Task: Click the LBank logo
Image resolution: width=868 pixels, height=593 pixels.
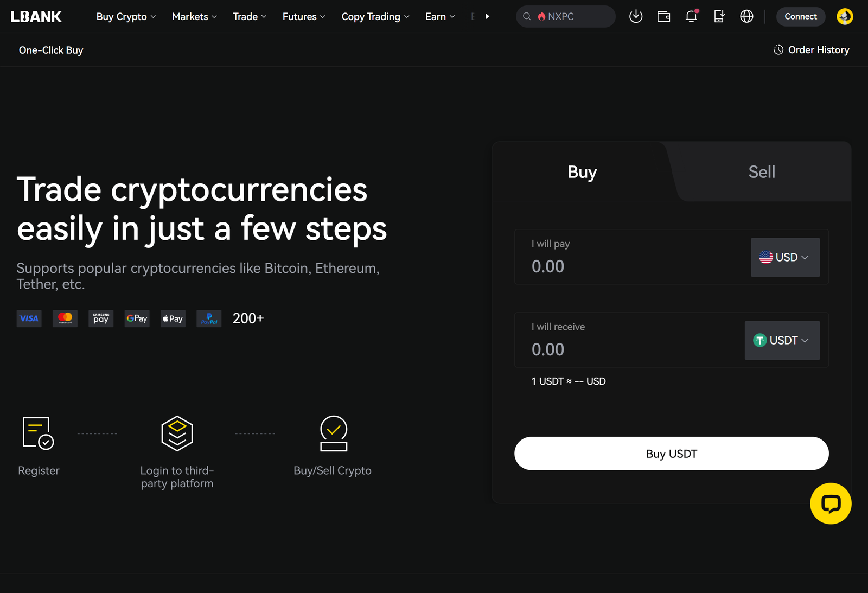Action: click(x=36, y=17)
